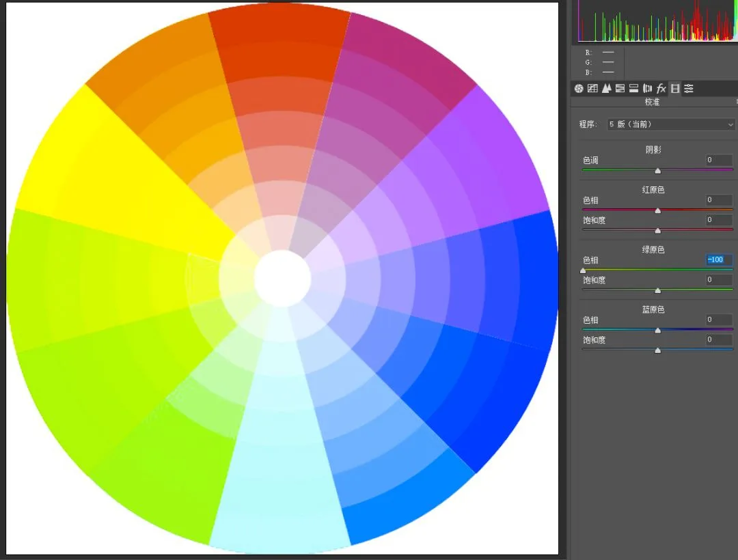Click the 绿原色 饱和度 slider handle
The image size is (738, 560).
[658, 290]
